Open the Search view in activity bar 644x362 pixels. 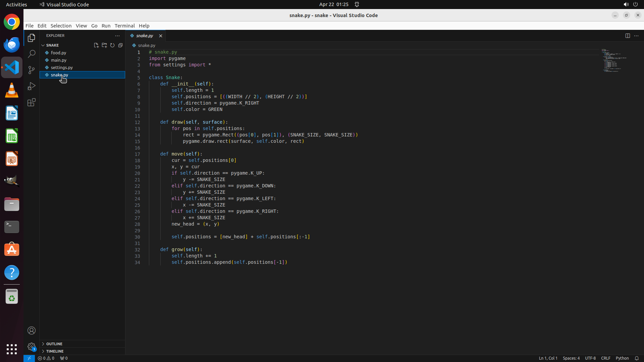tap(32, 54)
